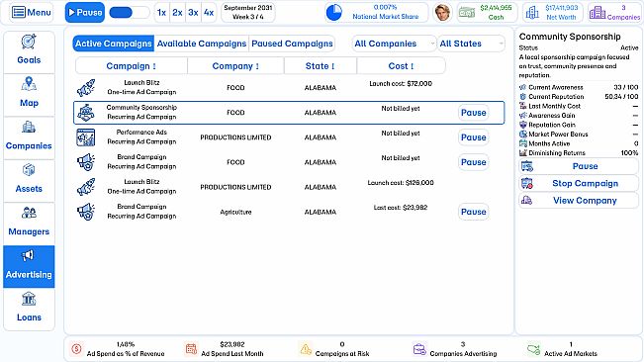This screenshot has height=362, width=644.
Task: Click the net worth building icon
Action: [532, 13]
